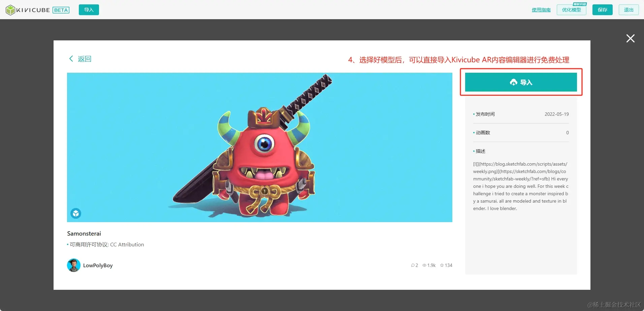Click the 保存 button
644x311 pixels.
click(x=602, y=10)
